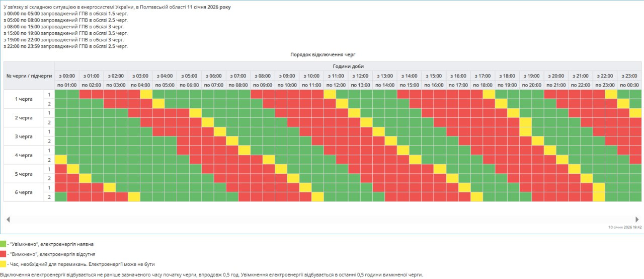Click the yellow switching-time legend square
The width and height of the screenshot is (644, 279).
coord(3,264)
